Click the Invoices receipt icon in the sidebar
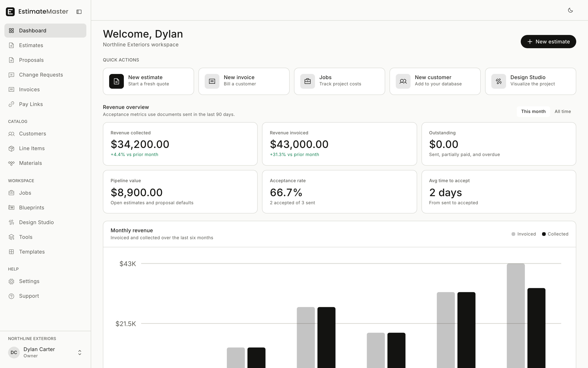 [11, 90]
